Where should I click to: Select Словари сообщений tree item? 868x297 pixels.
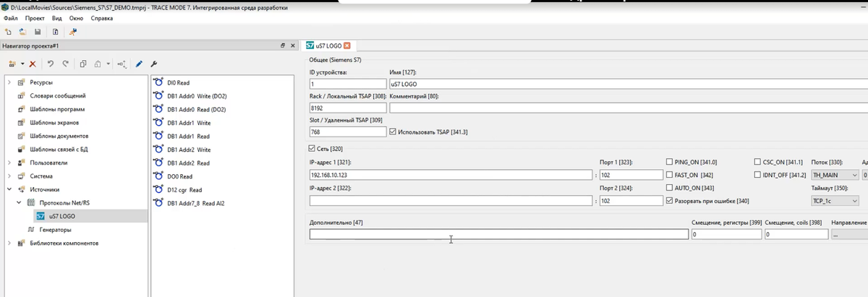tap(58, 95)
